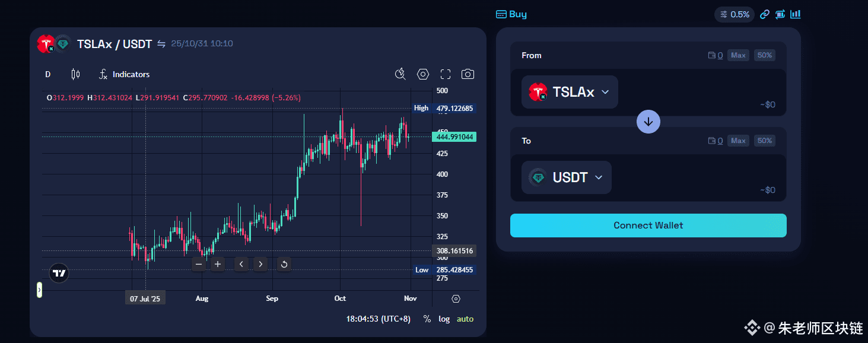Click the TradingView logo on chart
Screen dimensions: 868x343
click(x=59, y=273)
